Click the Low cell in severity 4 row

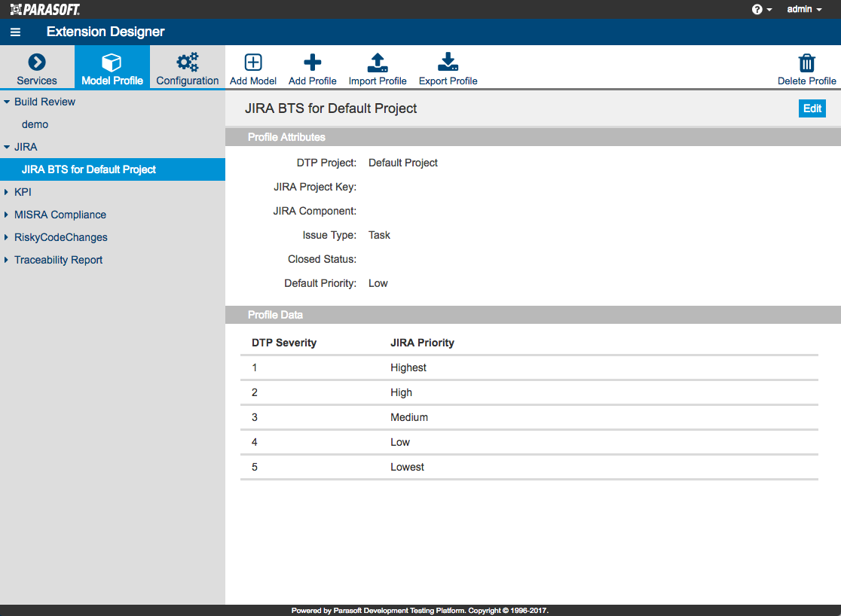(x=400, y=442)
